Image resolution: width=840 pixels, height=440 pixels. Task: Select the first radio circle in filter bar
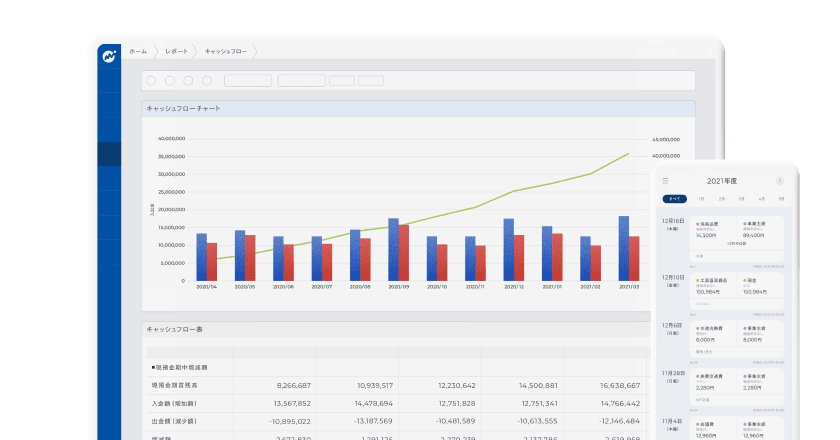tap(151, 80)
